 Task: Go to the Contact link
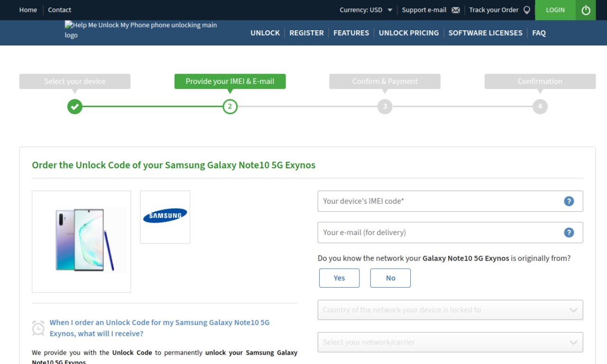point(59,10)
